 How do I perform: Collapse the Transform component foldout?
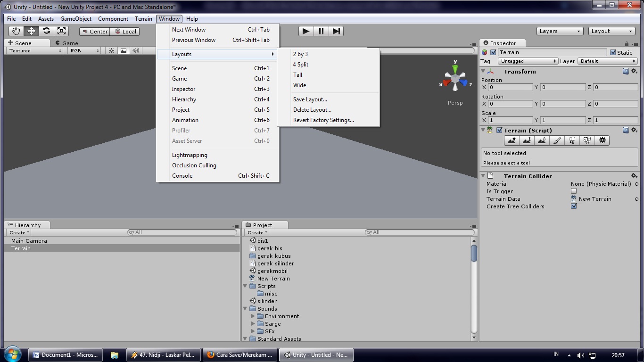click(483, 72)
